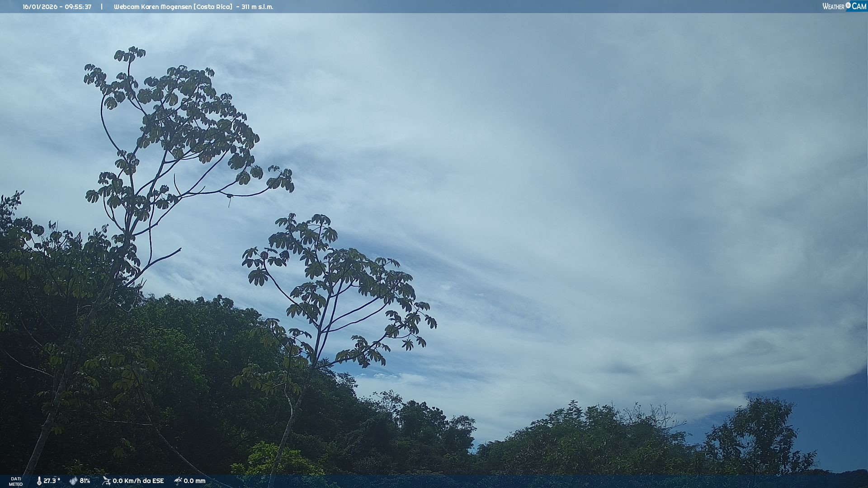This screenshot has width=868, height=488.
Task: Click the 16/01/2026 date stamp
Action: pyautogui.click(x=39, y=7)
